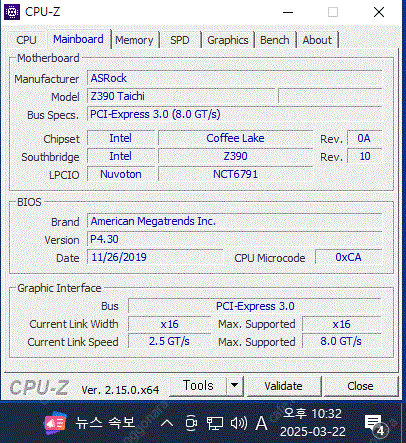This screenshot has width=406, height=443.
Task: Click the 'NCT6791' LPCIO chip value
Action: (235, 174)
